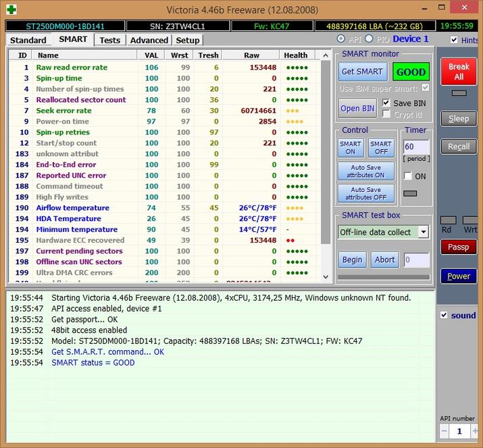Toggle Use IBM super smart checkbox
Image resolution: width=483 pixels, height=448 pixels.
pos(425,88)
